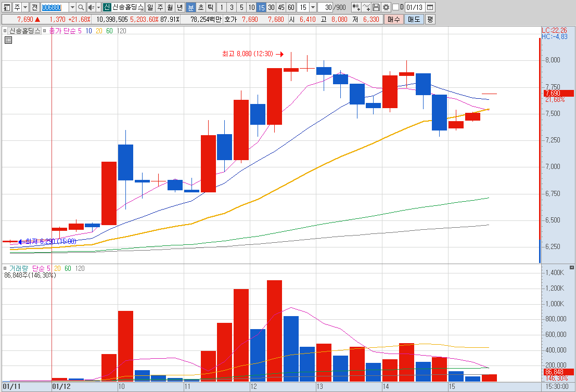
Task: Open chart settings gear icon
Action: click(386, 7)
